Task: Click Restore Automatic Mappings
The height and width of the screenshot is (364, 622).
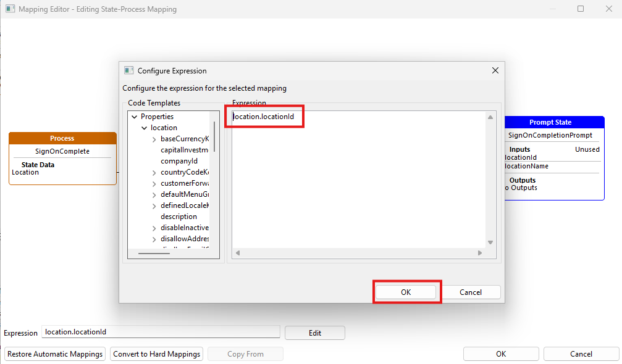Action: coord(54,354)
